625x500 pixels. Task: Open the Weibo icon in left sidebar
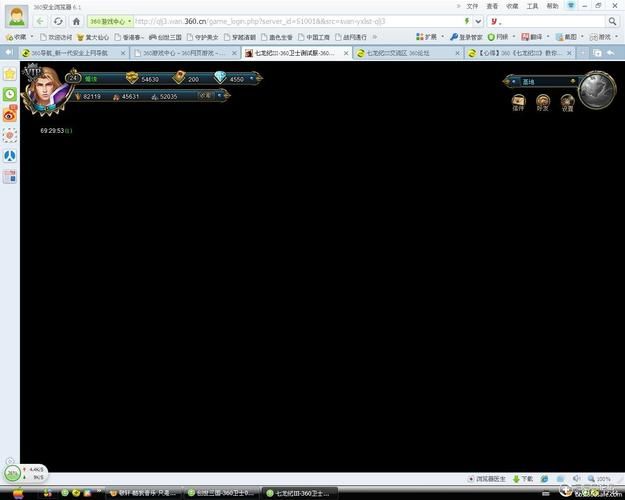[x=10, y=115]
